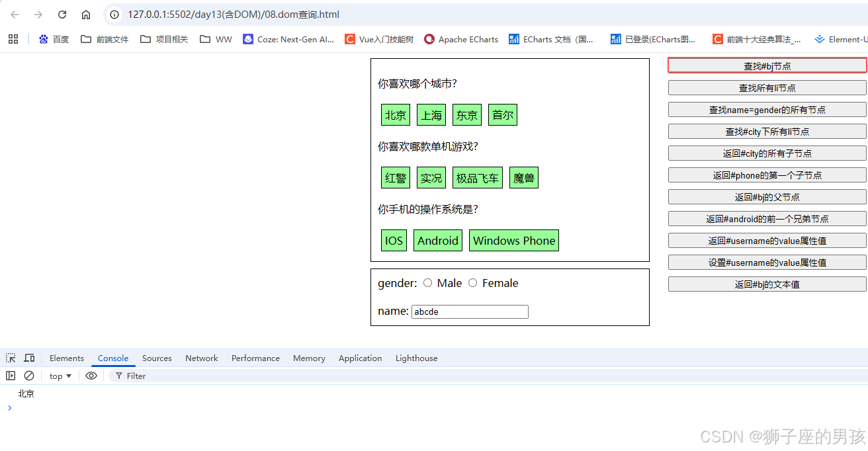Open the Apache ECharts bookmark
The width and height of the screenshot is (868, 451).
(x=461, y=39)
